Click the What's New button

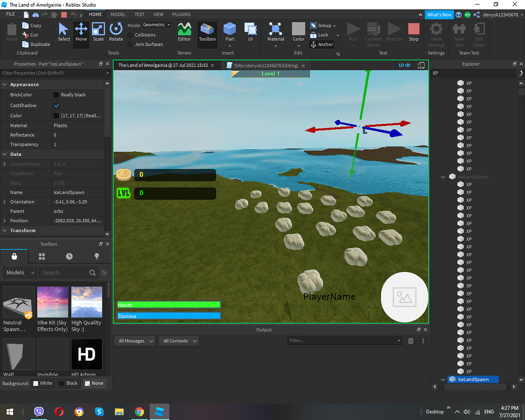(439, 15)
